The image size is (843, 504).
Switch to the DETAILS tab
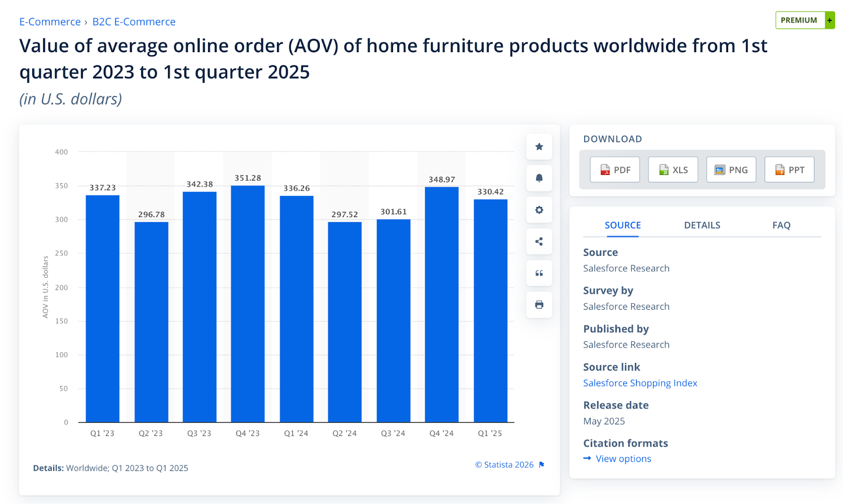point(702,225)
